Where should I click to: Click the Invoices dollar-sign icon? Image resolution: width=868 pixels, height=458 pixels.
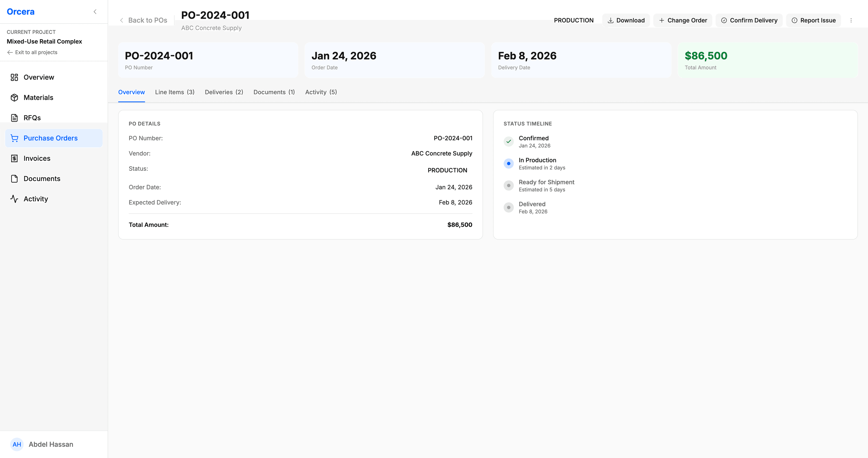14,158
